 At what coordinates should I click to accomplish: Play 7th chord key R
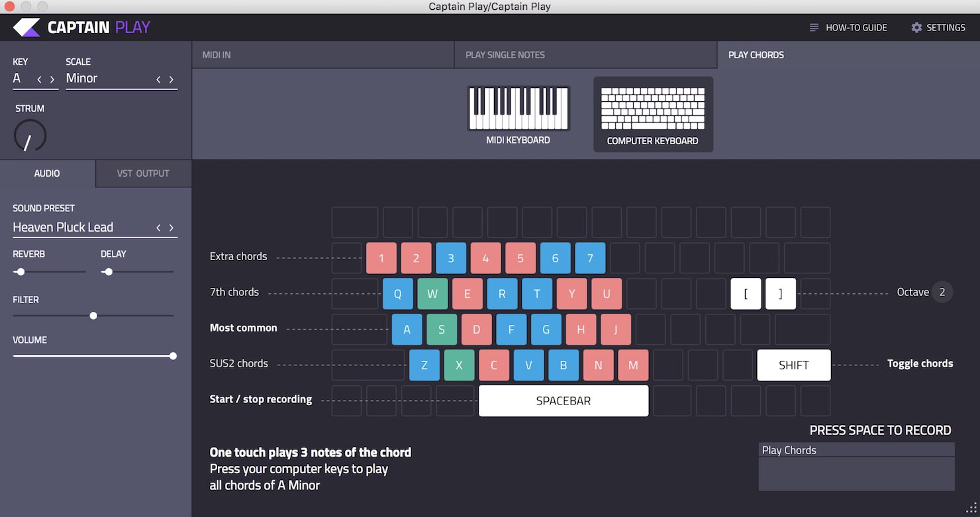coord(502,294)
